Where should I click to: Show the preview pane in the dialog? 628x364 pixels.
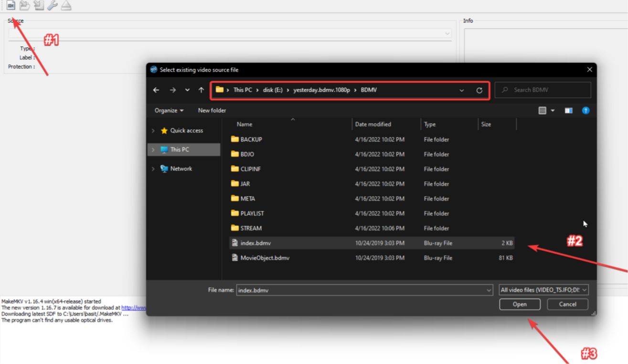coord(568,110)
